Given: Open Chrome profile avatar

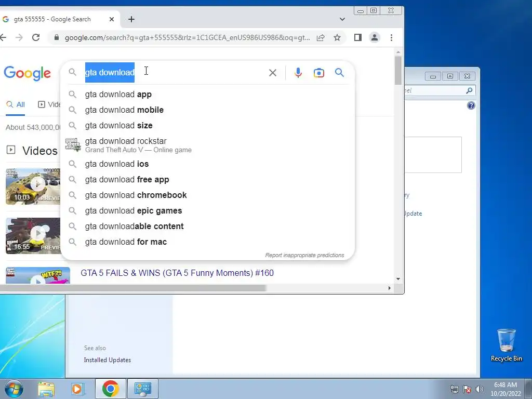Looking at the screenshot, I should click(374, 37).
